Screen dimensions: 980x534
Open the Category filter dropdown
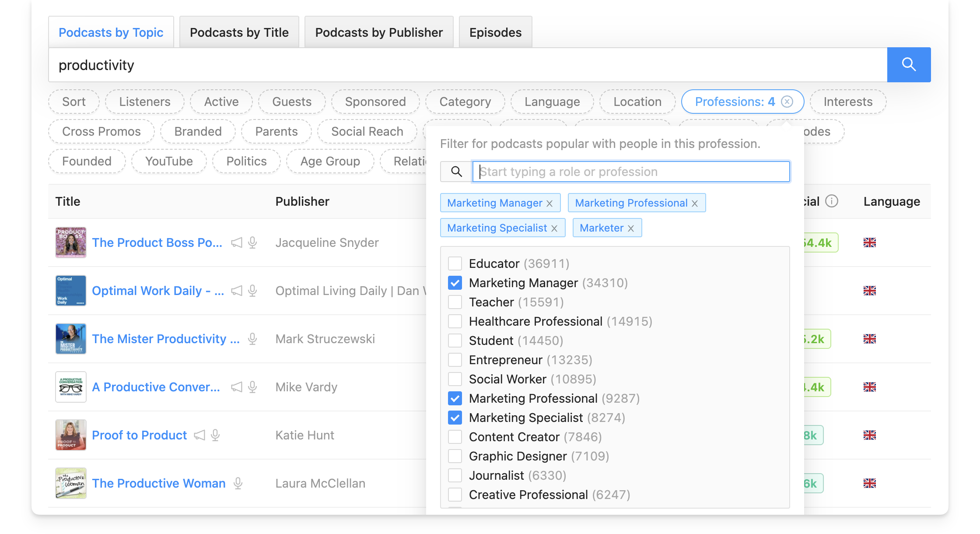click(465, 102)
